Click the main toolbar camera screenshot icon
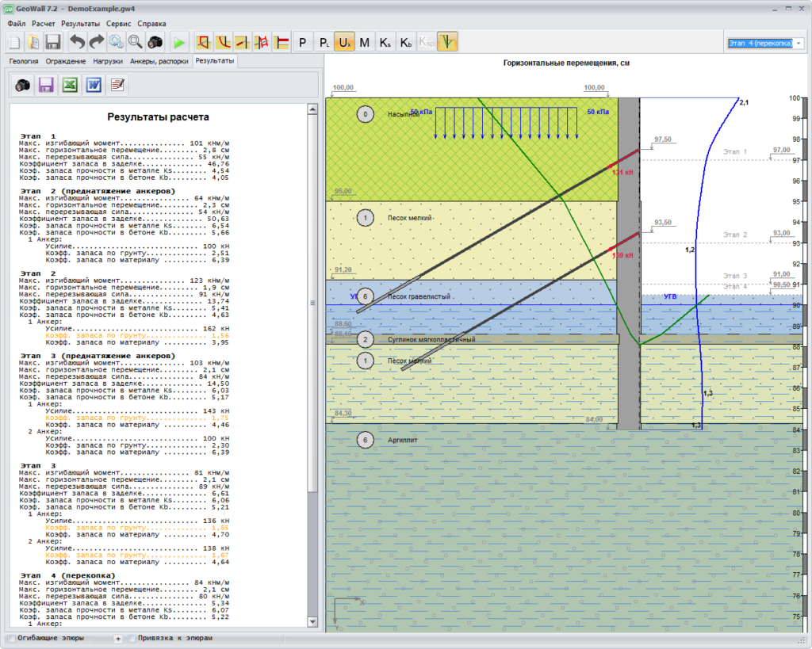812x649 pixels. click(155, 42)
